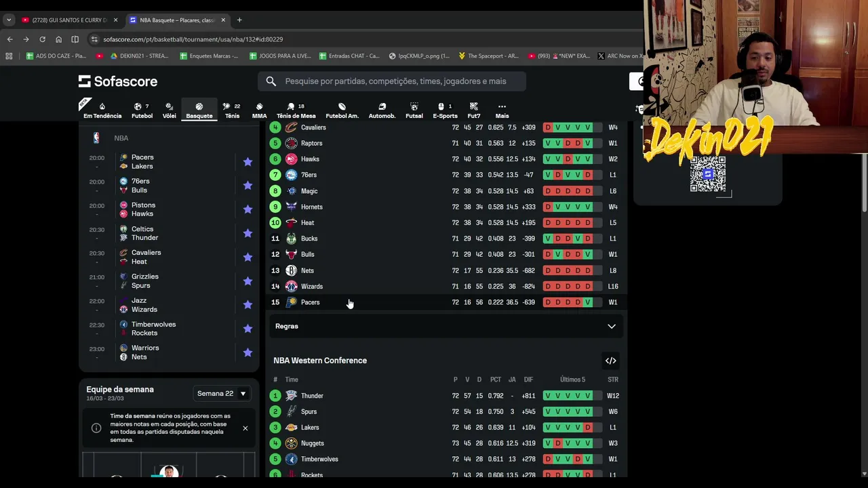Image resolution: width=868 pixels, height=488 pixels.
Task: Click the Nuggets team logo in Western standings
Action: coord(292,443)
